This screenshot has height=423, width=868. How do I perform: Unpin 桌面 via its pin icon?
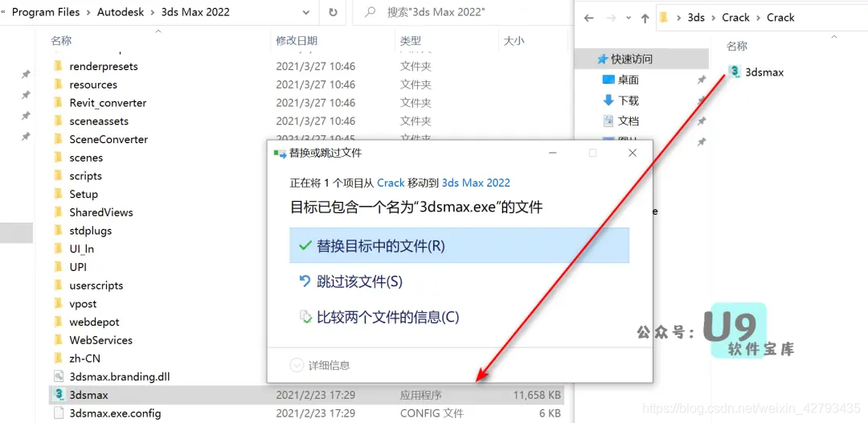[x=702, y=80]
